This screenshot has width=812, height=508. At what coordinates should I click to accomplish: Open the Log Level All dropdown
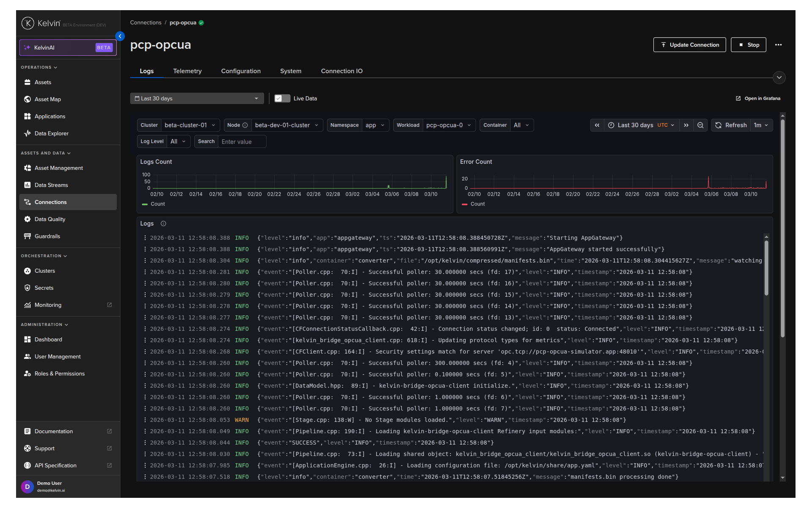tap(178, 141)
